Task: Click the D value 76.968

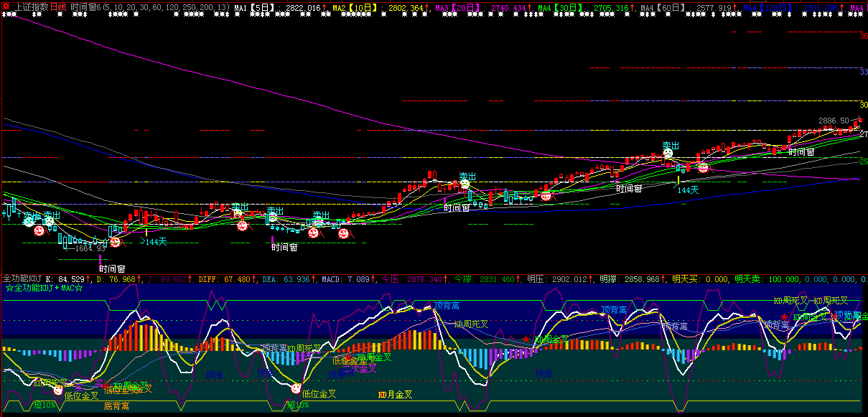Action: tap(121, 278)
